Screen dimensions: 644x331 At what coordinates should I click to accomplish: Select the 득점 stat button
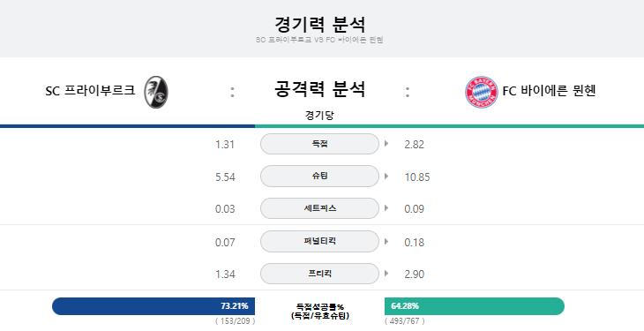tap(319, 144)
